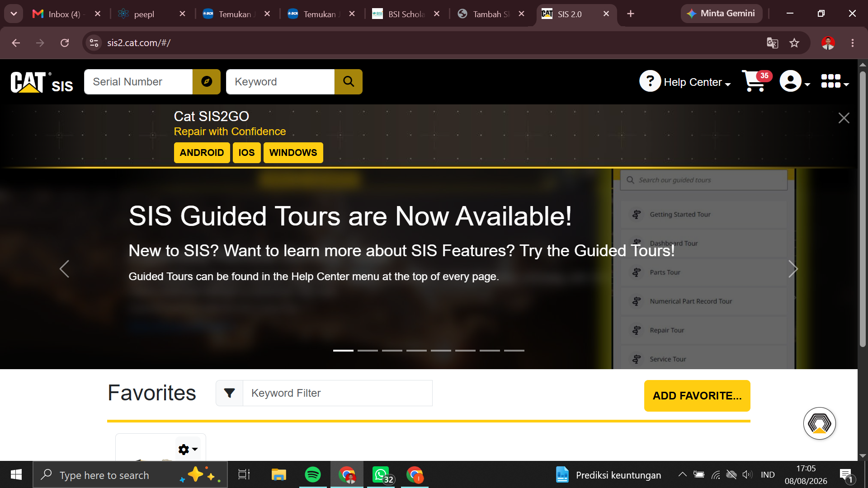Click the page scrollbar down arrow
This screenshot has height=488, width=868.
coord(863,456)
